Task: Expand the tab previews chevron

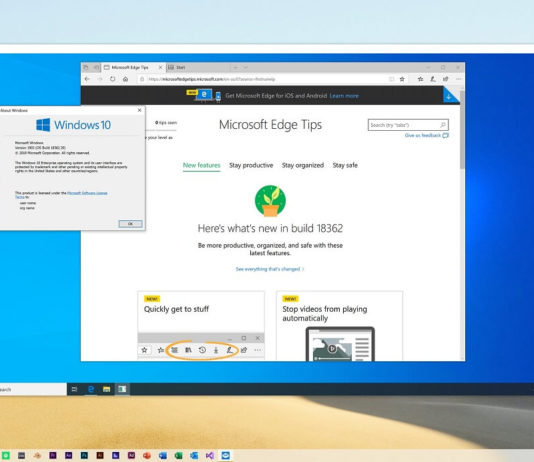Action: click(x=246, y=67)
